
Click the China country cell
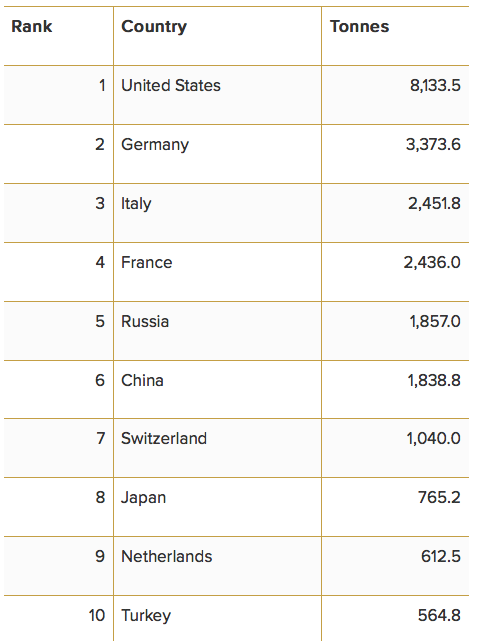[x=142, y=380]
